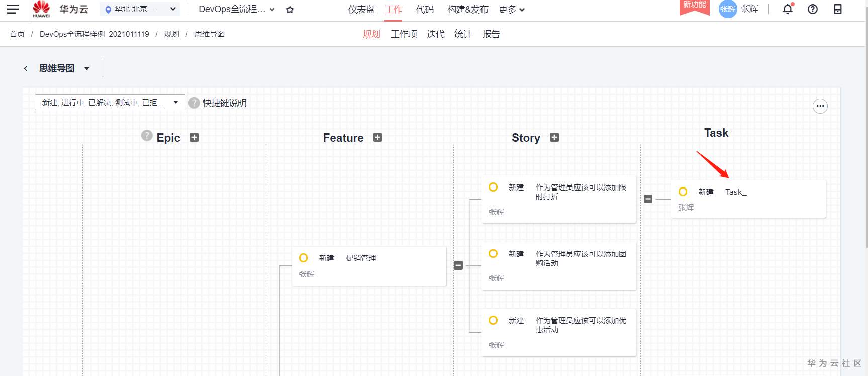Click status circle of 限时打折 story
This screenshot has width=868, height=376.
click(493, 187)
